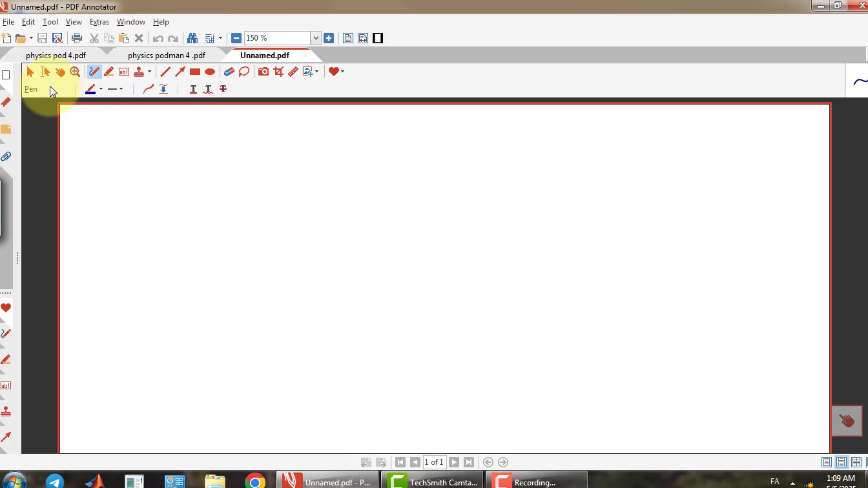This screenshot has width=868, height=488.
Task: Activate the Lasso selection tool
Action: pyautogui.click(x=244, y=72)
